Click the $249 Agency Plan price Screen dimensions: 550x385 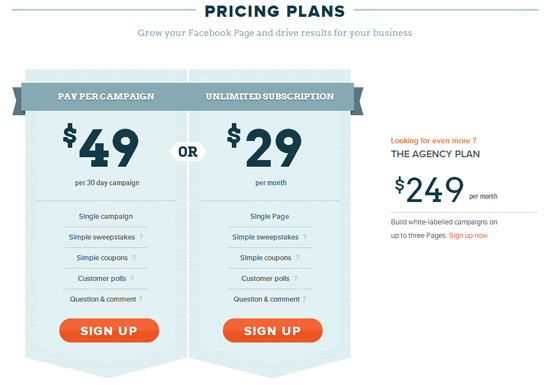tap(429, 190)
